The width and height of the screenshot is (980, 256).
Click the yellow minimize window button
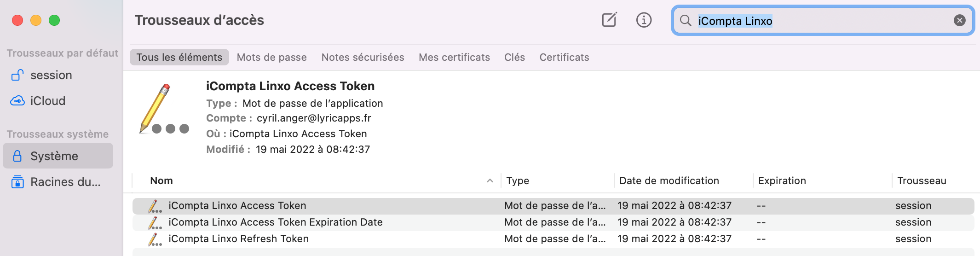click(36, 20)
